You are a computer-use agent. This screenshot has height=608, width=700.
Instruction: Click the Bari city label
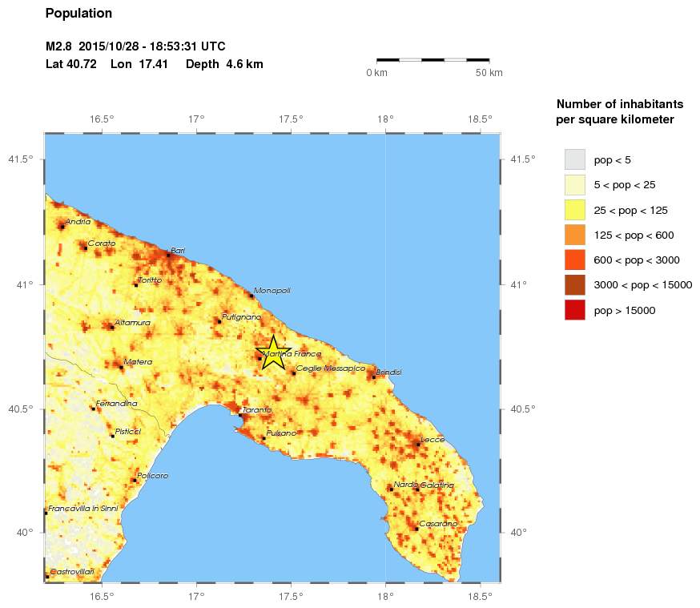coord(178,251)
